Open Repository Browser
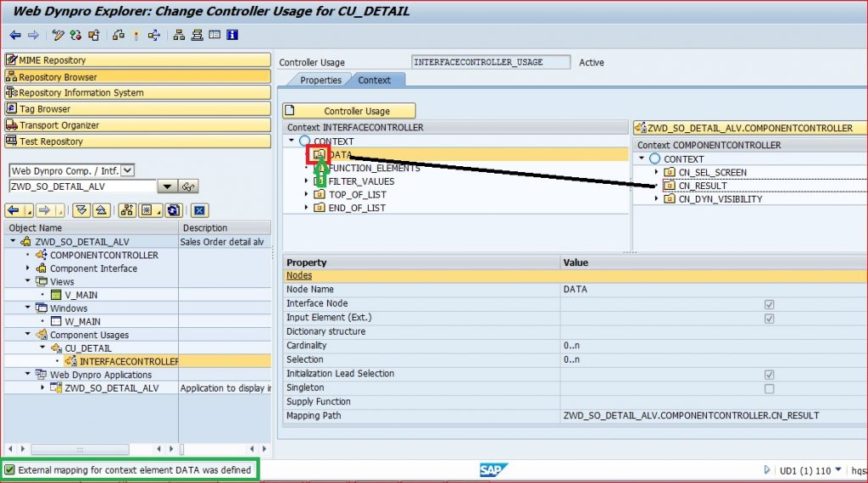This screenshot has height=483, width=868. pos(137,76)
